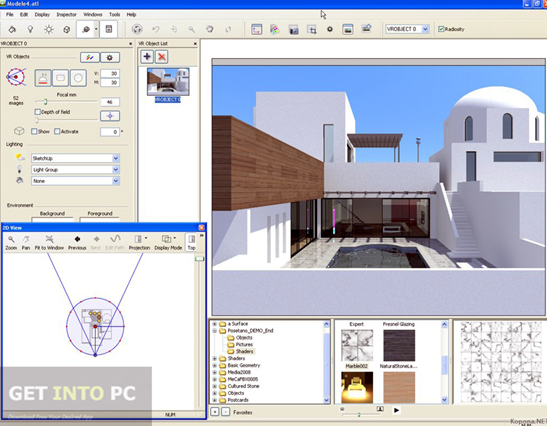Open VR object settings gear button
The image size is (547, 426).
[110, 58]
